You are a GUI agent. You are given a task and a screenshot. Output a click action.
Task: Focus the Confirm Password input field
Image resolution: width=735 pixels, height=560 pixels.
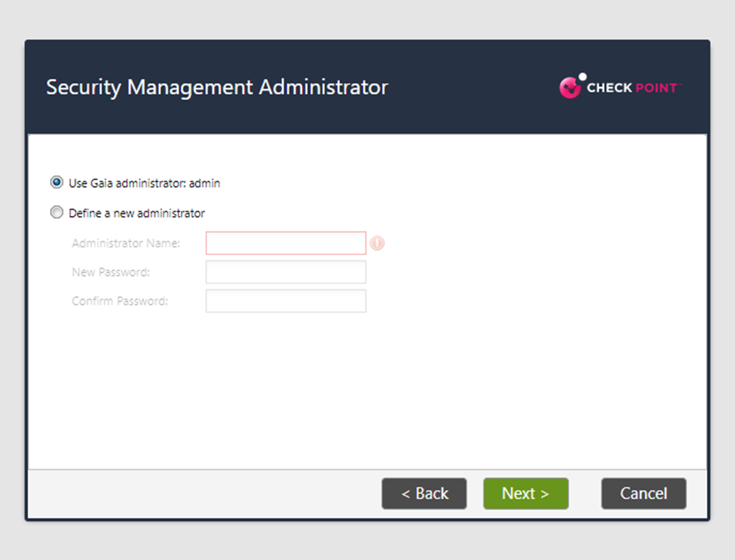pos(286,301)
